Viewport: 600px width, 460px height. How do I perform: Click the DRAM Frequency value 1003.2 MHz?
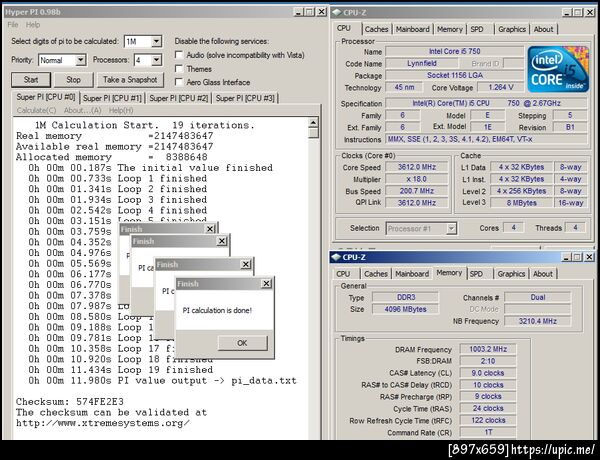pyautogui.click(x=488, y=349)
